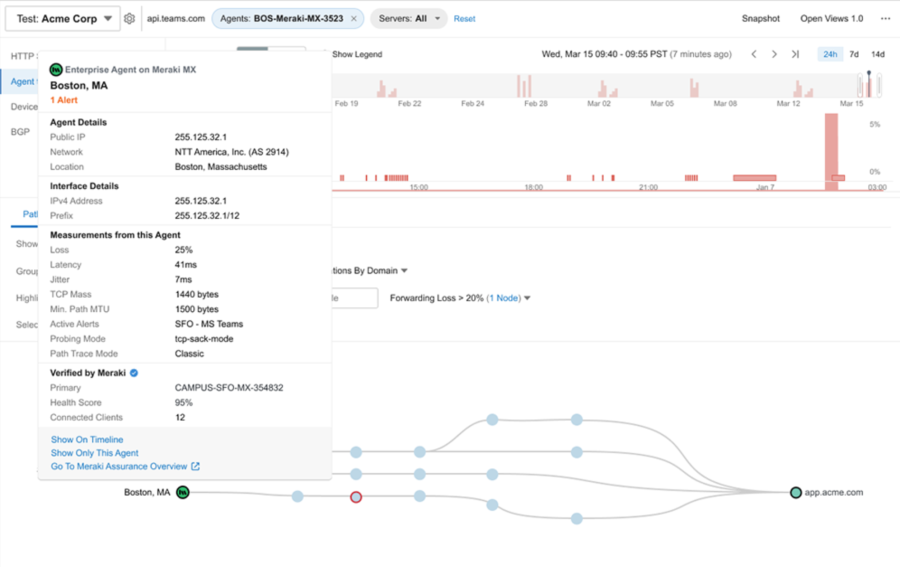Click the Meraki agent icon in popup header
This screenshot has width=900, height=567.
pos(56,69)
